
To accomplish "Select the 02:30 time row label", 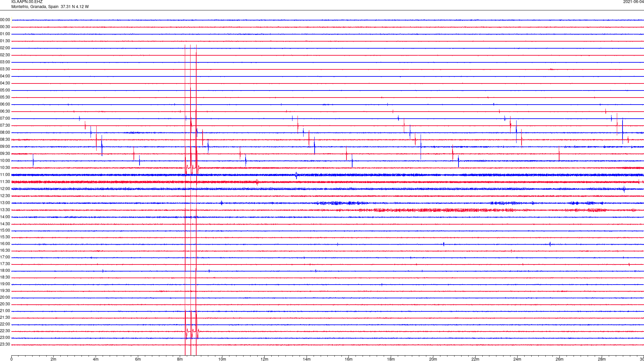I will tap(5, 55).
